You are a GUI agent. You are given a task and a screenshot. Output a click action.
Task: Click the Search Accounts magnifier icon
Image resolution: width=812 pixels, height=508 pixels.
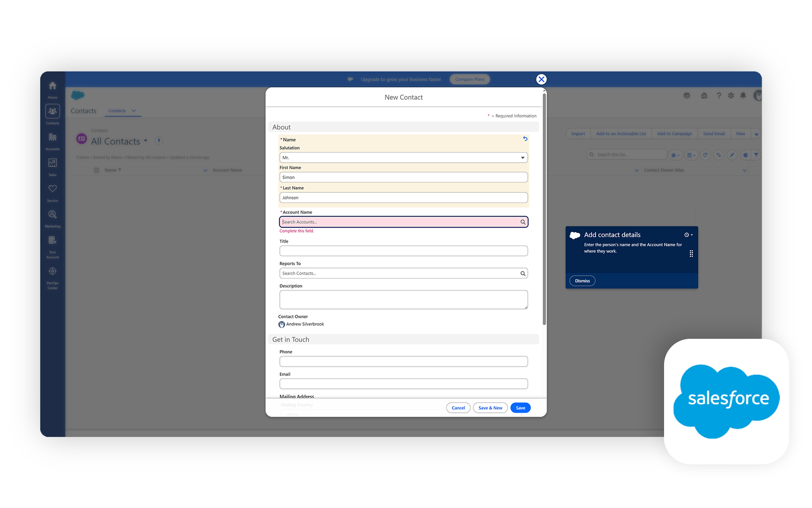coord(523,222)
